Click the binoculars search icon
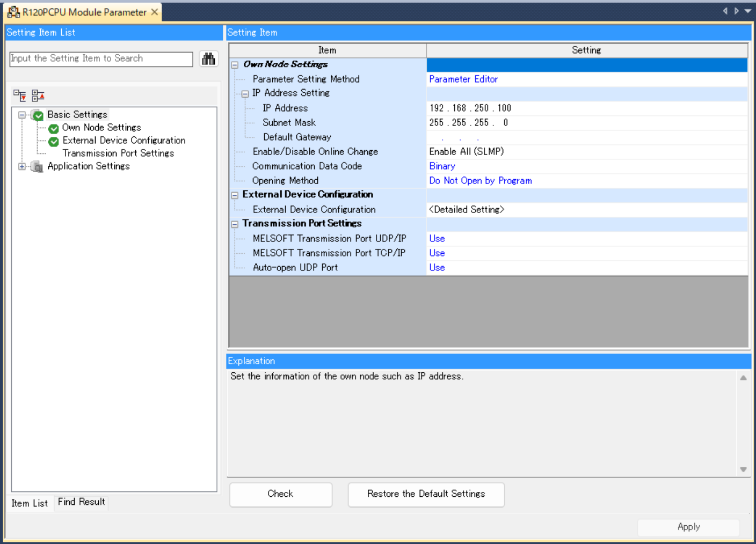756x544 pixels. click(x=208, y=58)
